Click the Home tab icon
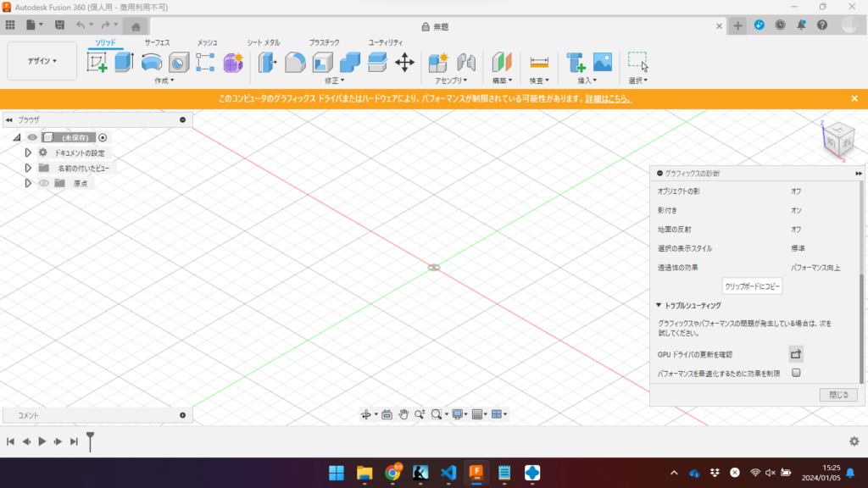The width and height of the screenshot is (868, 488). point(136,26)
